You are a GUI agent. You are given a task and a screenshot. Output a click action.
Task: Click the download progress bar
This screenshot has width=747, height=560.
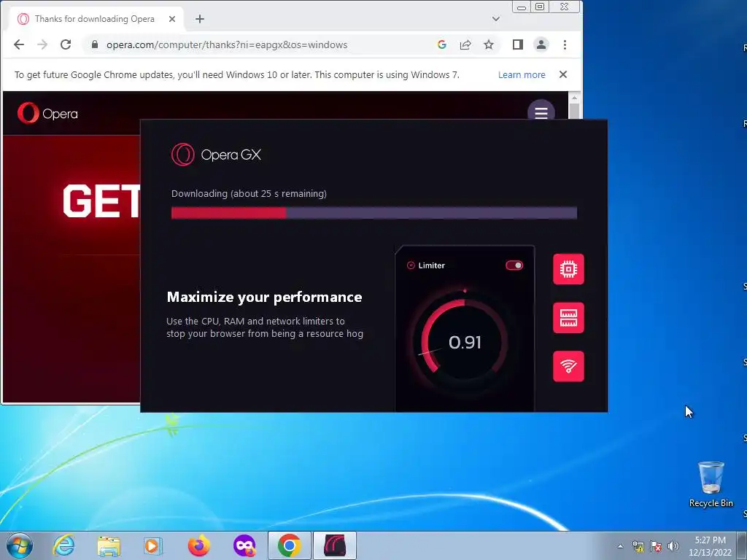click(x=374, y=213)
